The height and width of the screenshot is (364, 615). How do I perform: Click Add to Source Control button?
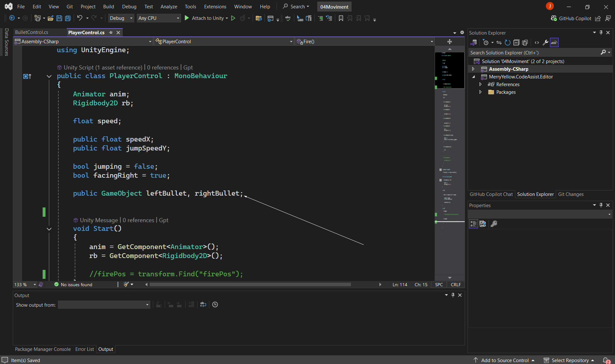click(x=504, y=360)
